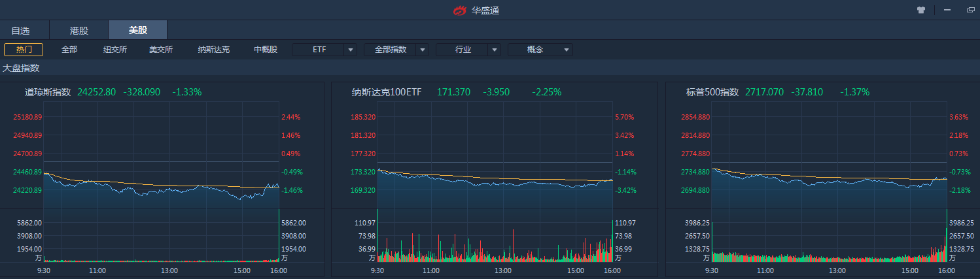Filter by 纳斯达克 exchange
Viewport: 980px width, 279px height.
(x=214, y=50)
